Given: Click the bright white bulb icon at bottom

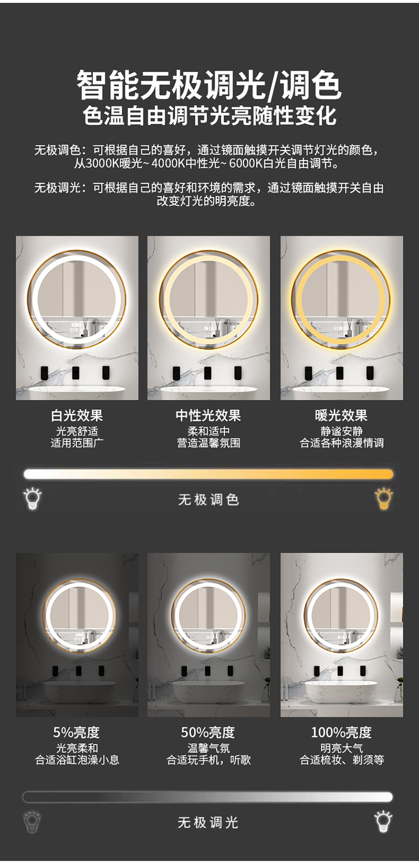Looking at the screenshot, I should (x=383, y=822).
